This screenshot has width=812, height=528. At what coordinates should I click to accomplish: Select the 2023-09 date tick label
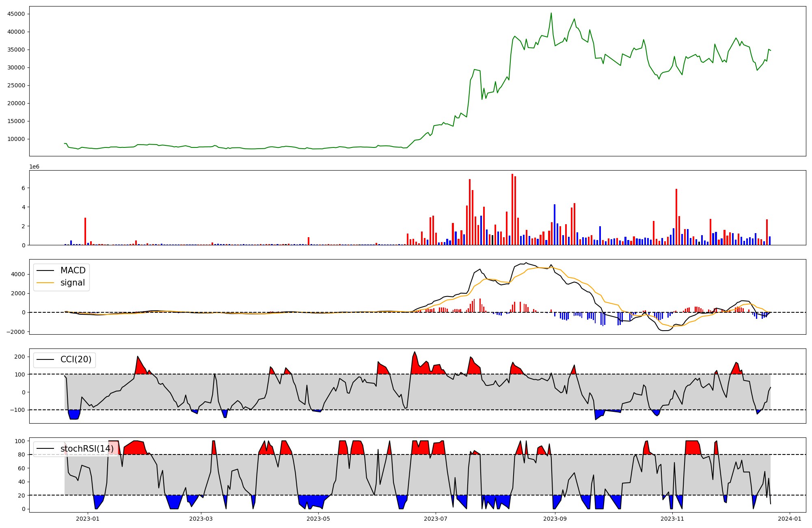click(x=555, y=519)
